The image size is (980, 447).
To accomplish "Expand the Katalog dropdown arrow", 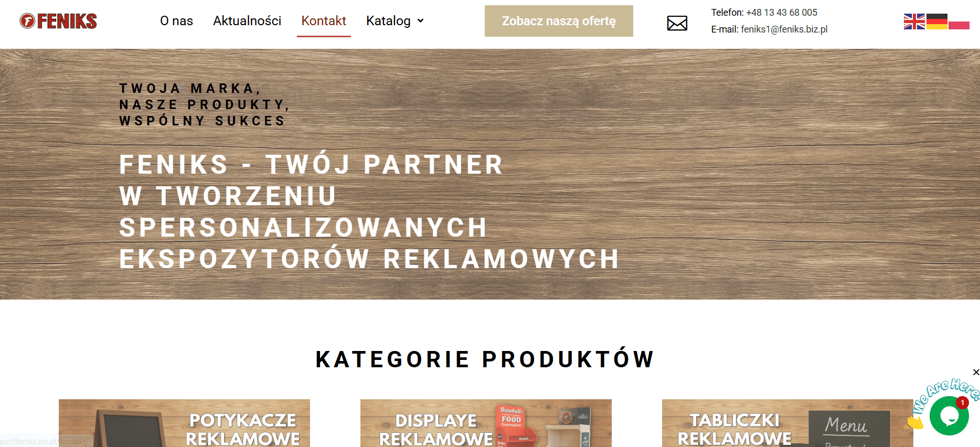I will point(420,21).
